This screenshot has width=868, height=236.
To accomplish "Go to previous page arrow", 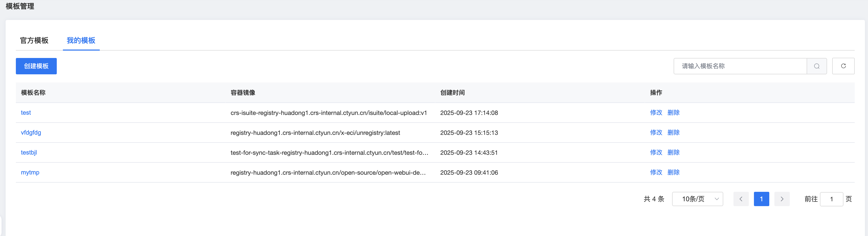I will pos(741,199).
